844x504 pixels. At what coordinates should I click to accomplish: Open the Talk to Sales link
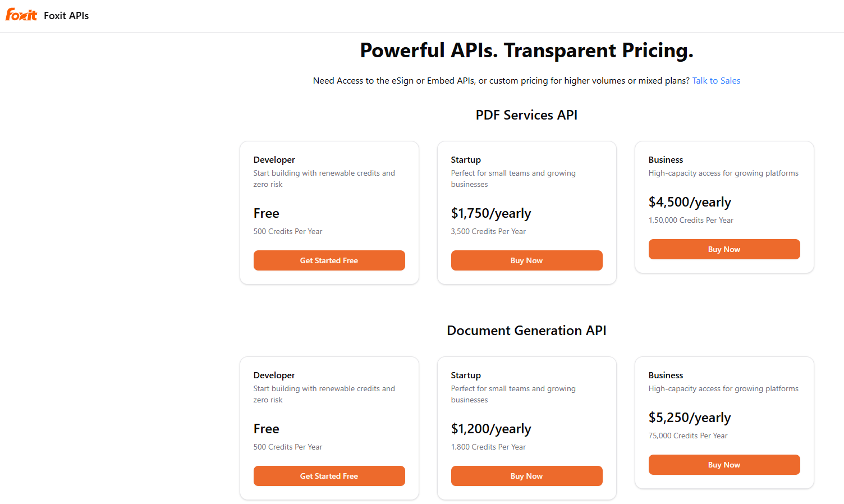tap(716, 80)
